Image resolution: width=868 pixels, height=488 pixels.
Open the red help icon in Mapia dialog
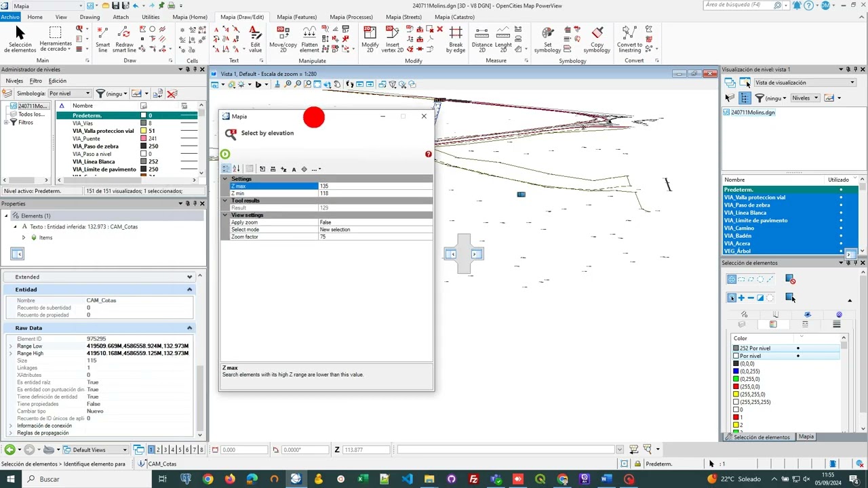click(x=428, y=154)
